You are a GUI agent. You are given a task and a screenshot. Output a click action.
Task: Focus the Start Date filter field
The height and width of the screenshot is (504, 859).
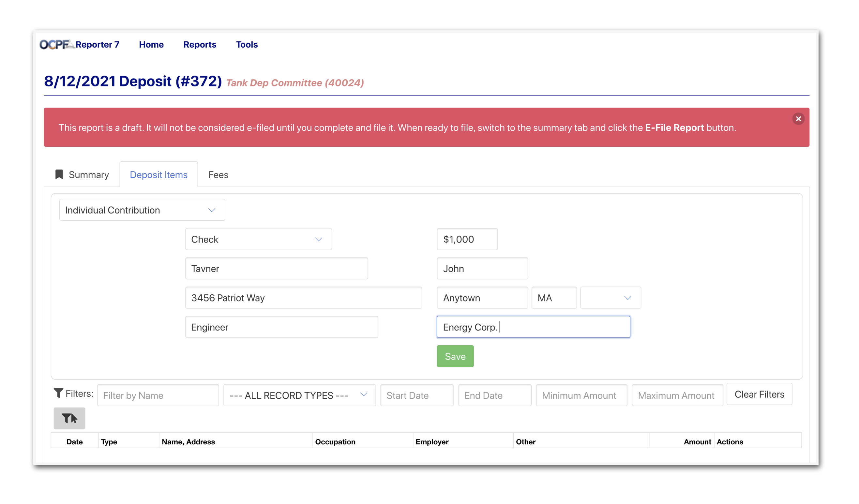pyautogui.click(x=416, y=395)
